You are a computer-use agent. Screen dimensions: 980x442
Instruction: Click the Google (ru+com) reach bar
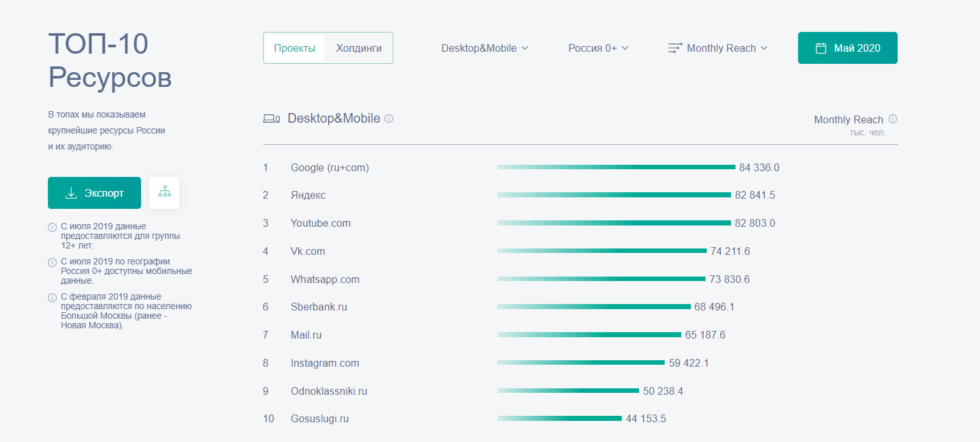click(x=616, y=167)
